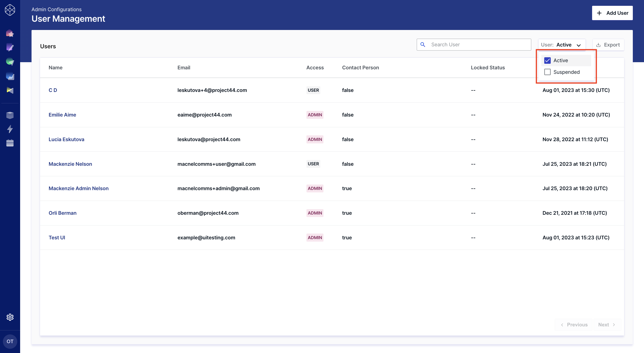Open Mackenzie Admin Nelson user link
The width and height of the screenshot is (644, 353).
pos(79,188)
